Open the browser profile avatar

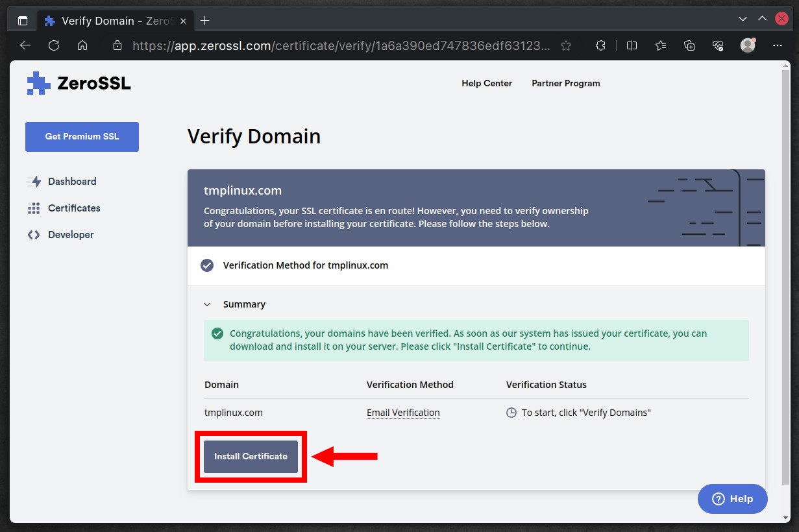[748, 45]
